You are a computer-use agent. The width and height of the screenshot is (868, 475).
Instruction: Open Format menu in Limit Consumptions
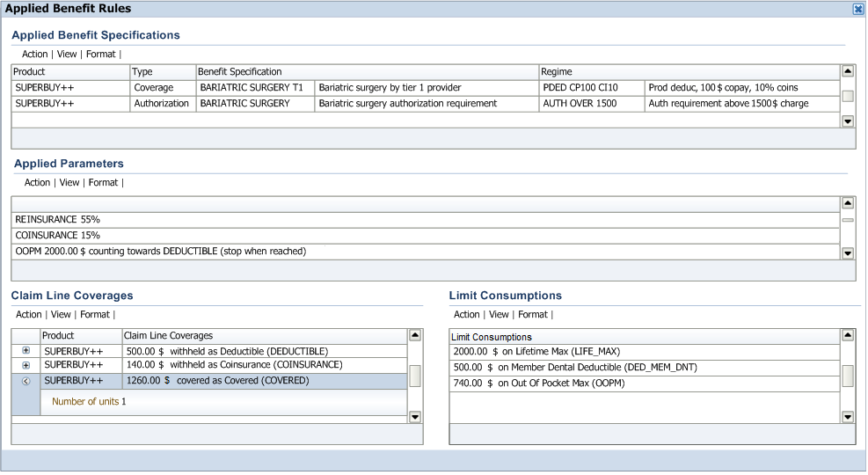click(533, 314)
